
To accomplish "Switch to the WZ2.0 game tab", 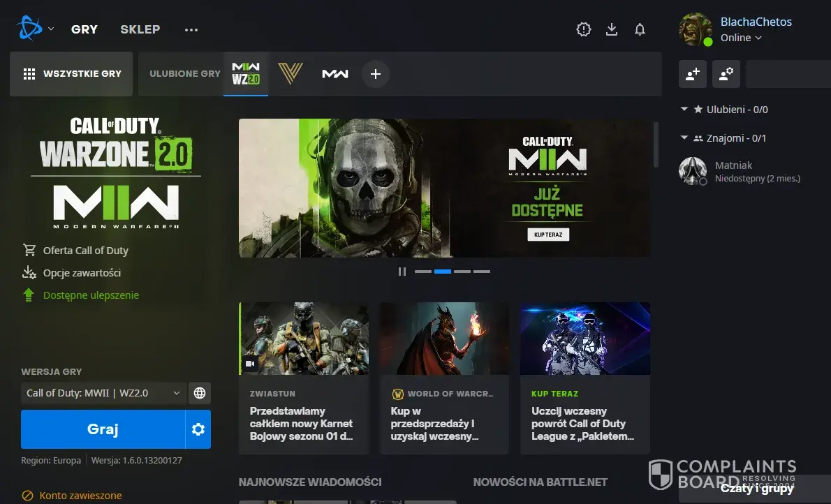I will [246, 74].
